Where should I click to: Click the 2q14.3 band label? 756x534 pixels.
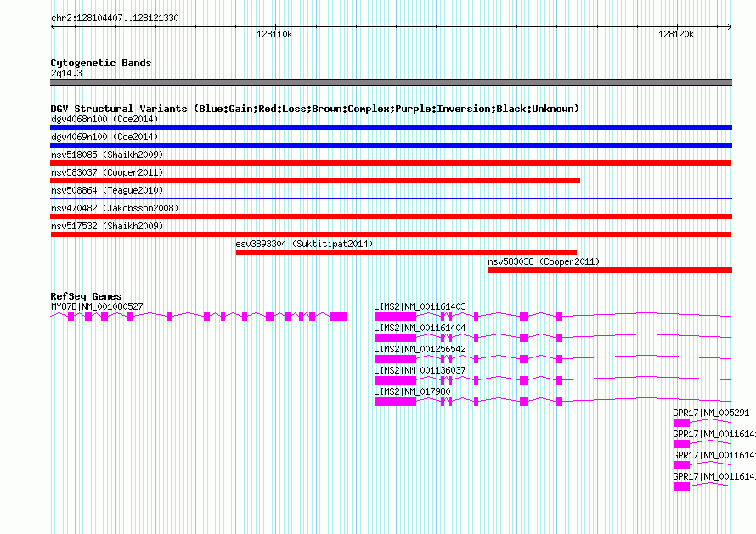coord(66,73)
